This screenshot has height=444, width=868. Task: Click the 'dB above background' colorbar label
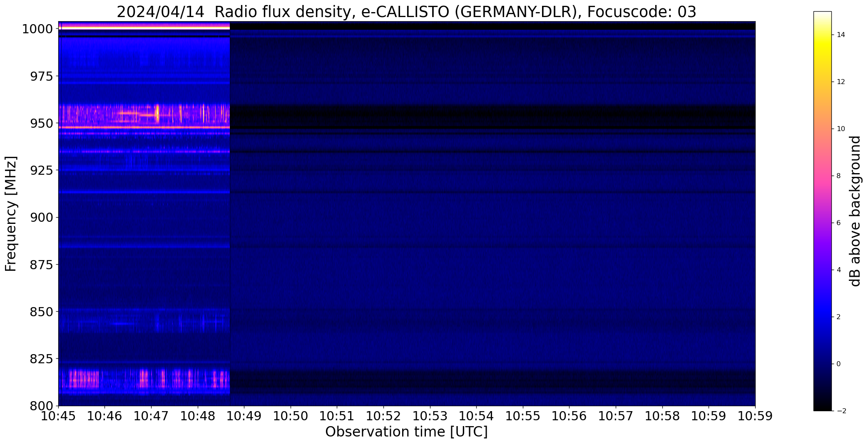[855, 211]
